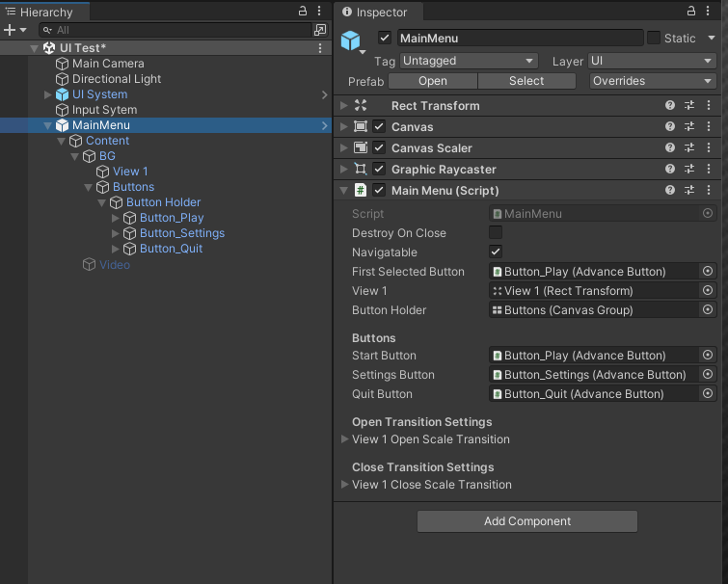Click the Add Component button
Image resolution: width=728 pixels, height=584 pixels.
[x=527, y=521]
